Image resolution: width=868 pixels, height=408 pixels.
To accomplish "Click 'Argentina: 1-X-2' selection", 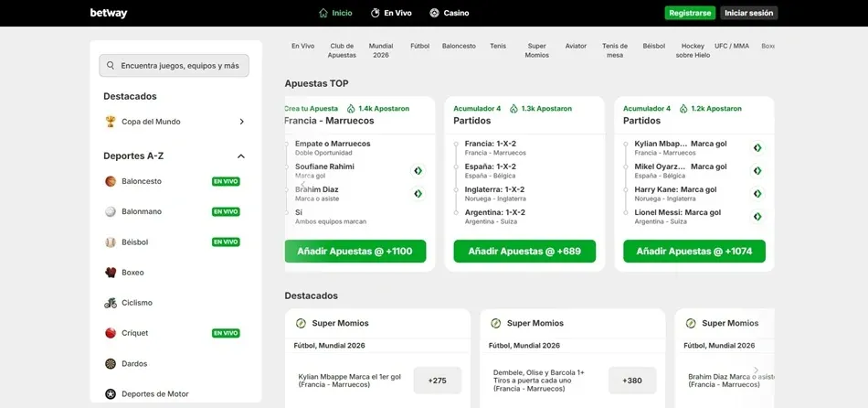I will coord(495,212).
